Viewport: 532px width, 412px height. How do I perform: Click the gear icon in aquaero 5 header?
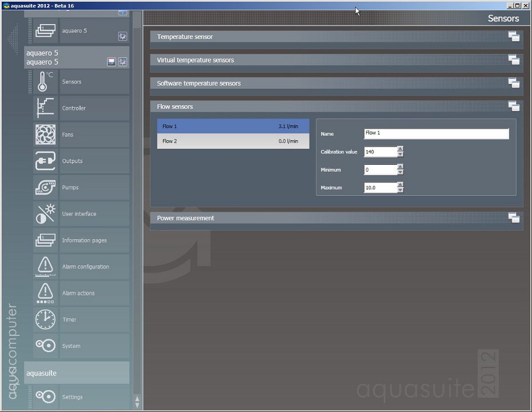(x=122, y=62)
